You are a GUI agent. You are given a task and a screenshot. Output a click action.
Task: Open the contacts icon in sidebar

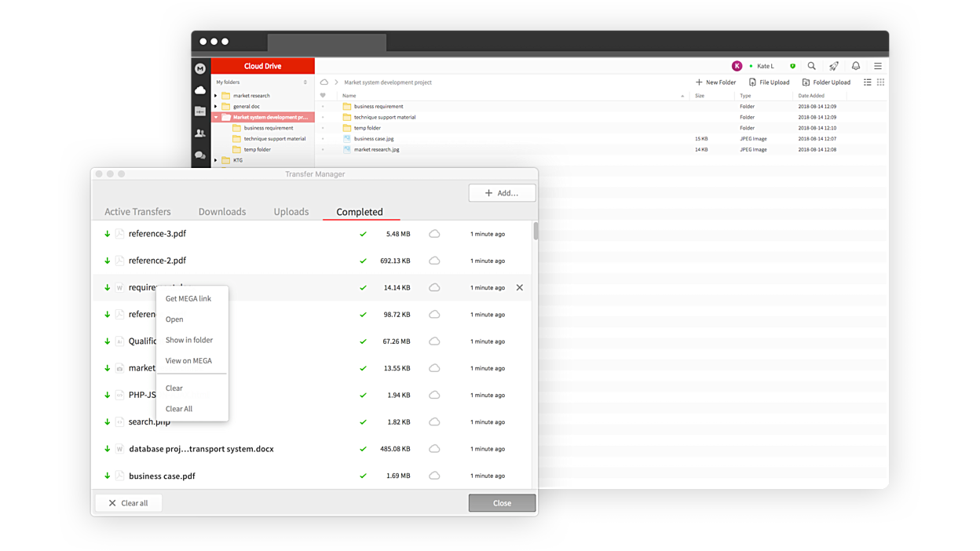click(200, 133)
